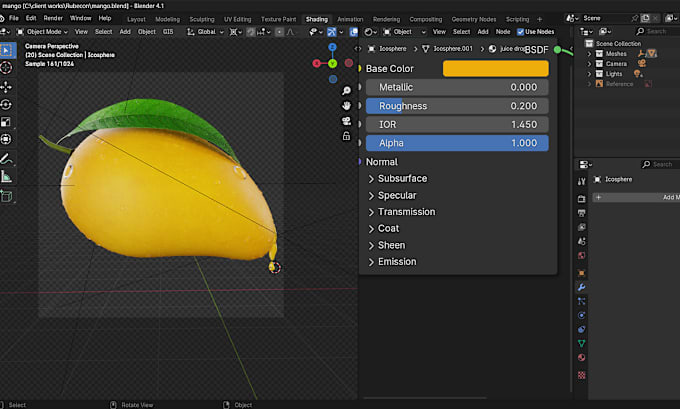Toggle snapping magnet in viewport header
This screenshot has height=409, width=680.
tap(251, 32)
